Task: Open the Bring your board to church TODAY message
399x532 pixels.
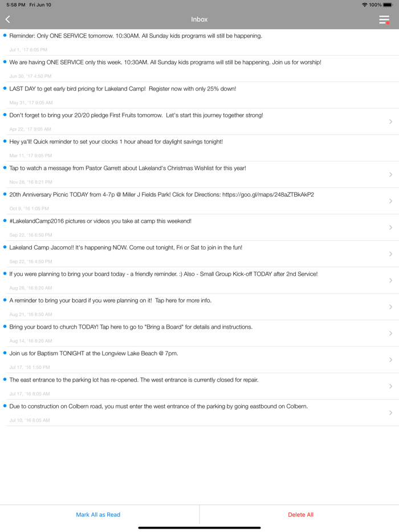Action: [x=131, y=327]
